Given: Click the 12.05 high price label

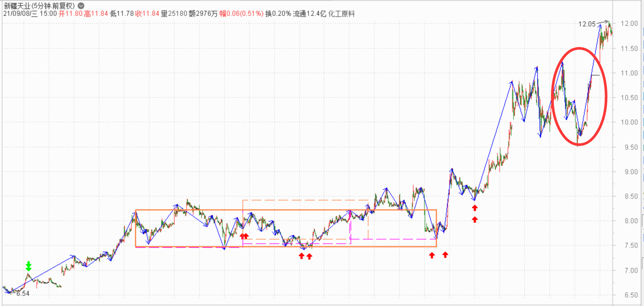Looking at the screenshot, I should coord(586,24).
